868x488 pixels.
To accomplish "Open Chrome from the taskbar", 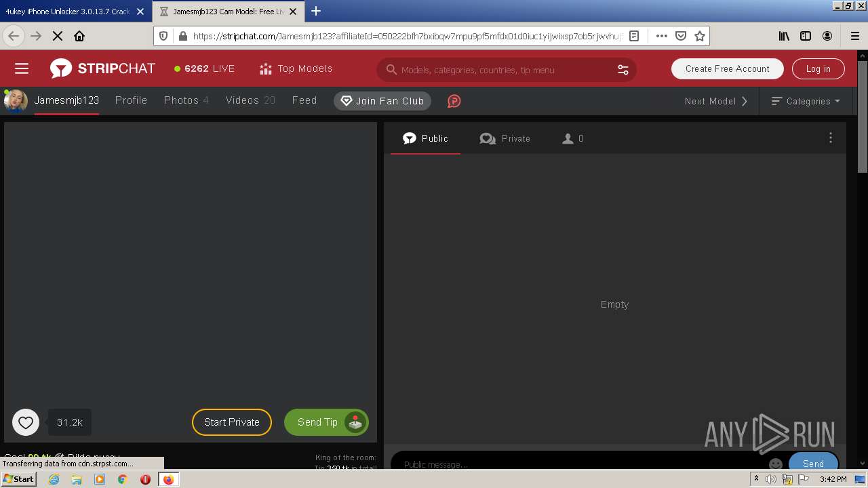I will 123,479.
